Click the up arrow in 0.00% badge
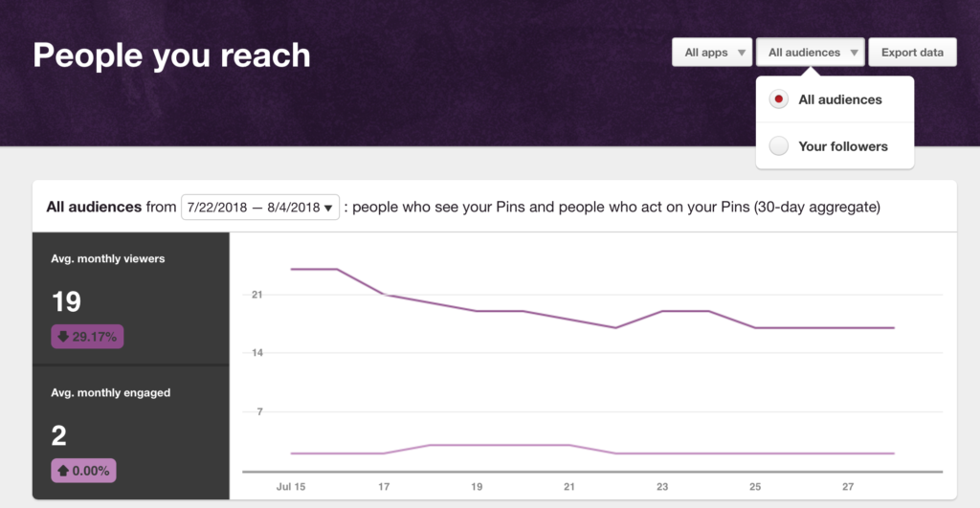The image size is (980, 508). point(63,471)
